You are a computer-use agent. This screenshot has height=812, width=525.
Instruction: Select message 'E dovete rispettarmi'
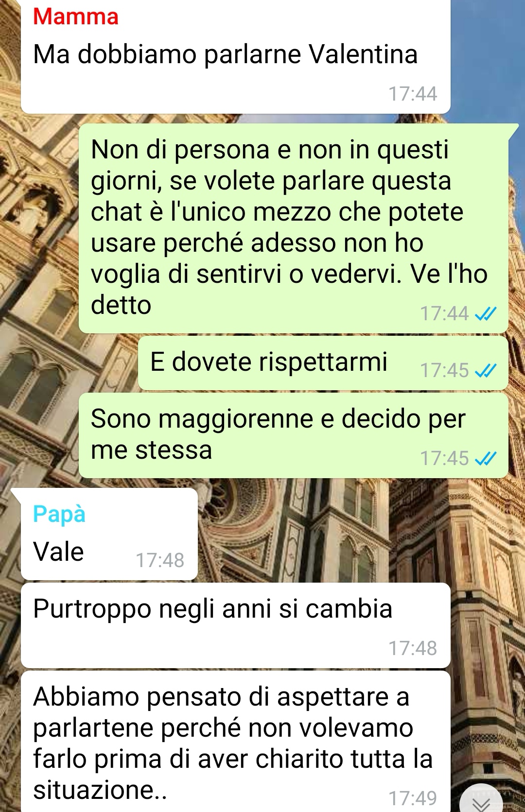tap(323, 363)
